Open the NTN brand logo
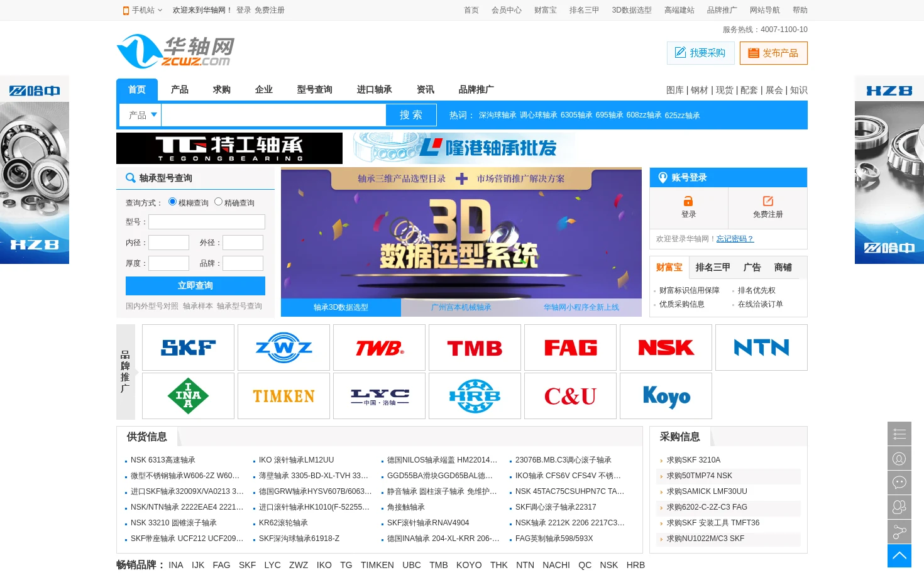The height and width of the screenshot is (580, 924). tap(761, 347)
